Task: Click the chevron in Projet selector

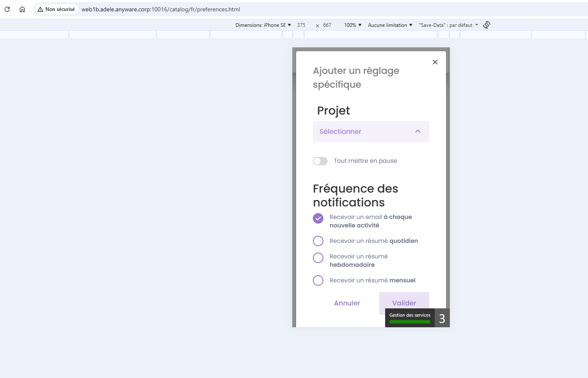Action: pos(417,131)
